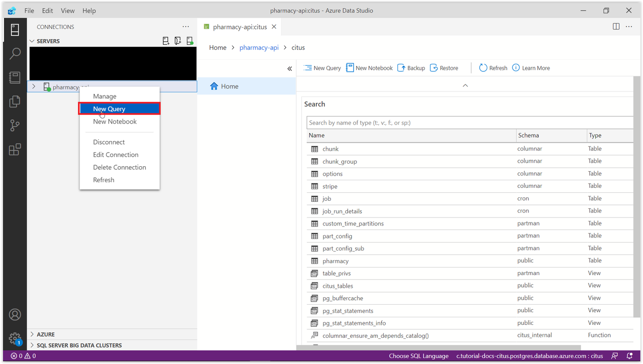Click Restore in dashboard toolbar
The image size is (643, 364).
[444, 68]
